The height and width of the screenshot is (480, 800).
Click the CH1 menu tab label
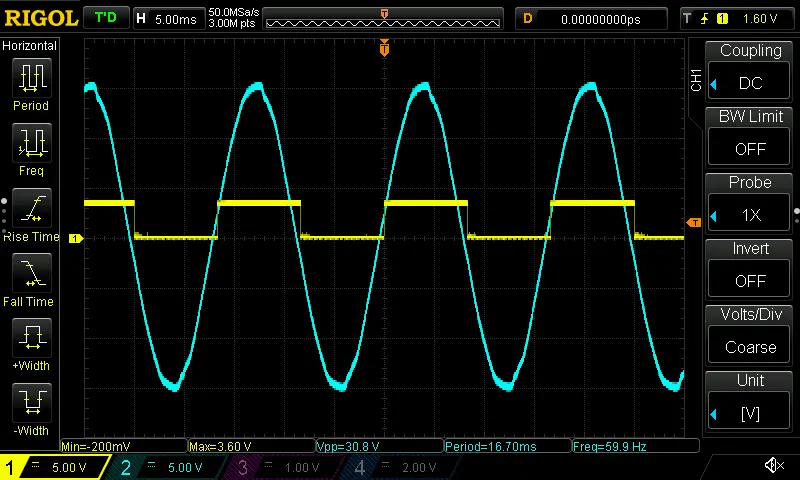pos(696,80)
